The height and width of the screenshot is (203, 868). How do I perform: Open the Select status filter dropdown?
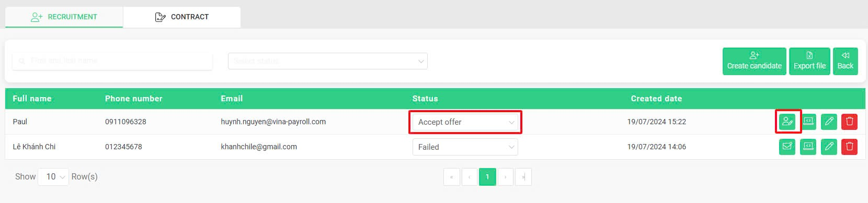[328, 61]
